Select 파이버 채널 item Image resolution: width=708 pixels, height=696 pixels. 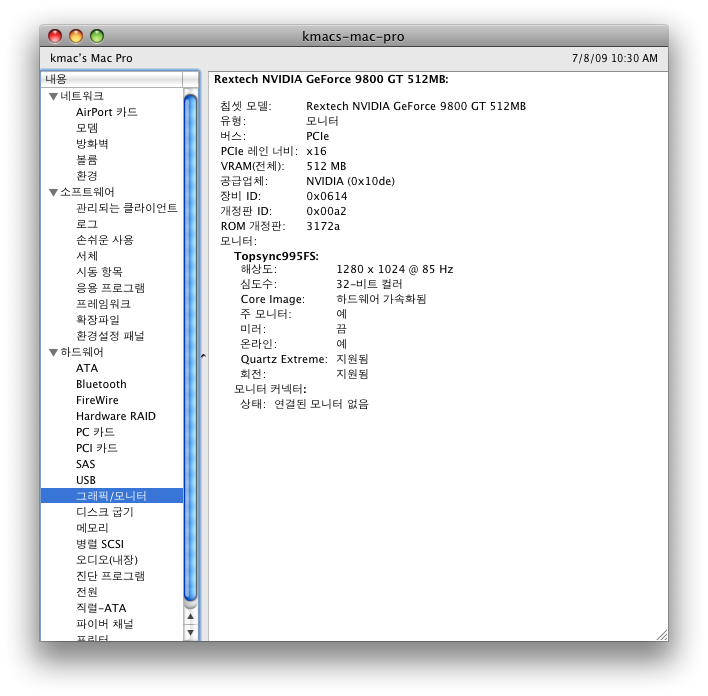105,624
